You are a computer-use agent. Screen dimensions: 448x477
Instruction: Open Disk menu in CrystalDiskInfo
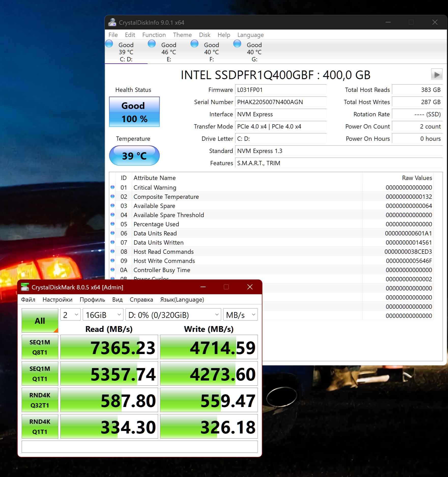(205, 35)
